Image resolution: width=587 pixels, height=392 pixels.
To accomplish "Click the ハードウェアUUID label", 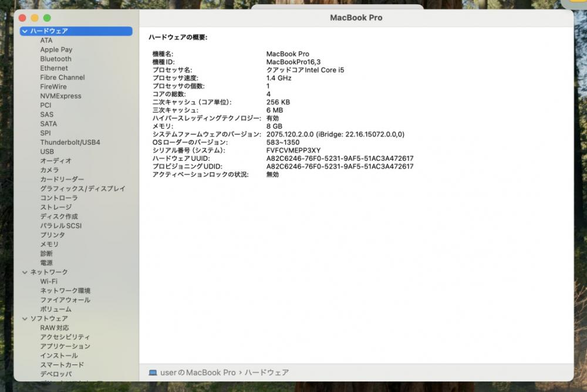I will 181,159.
